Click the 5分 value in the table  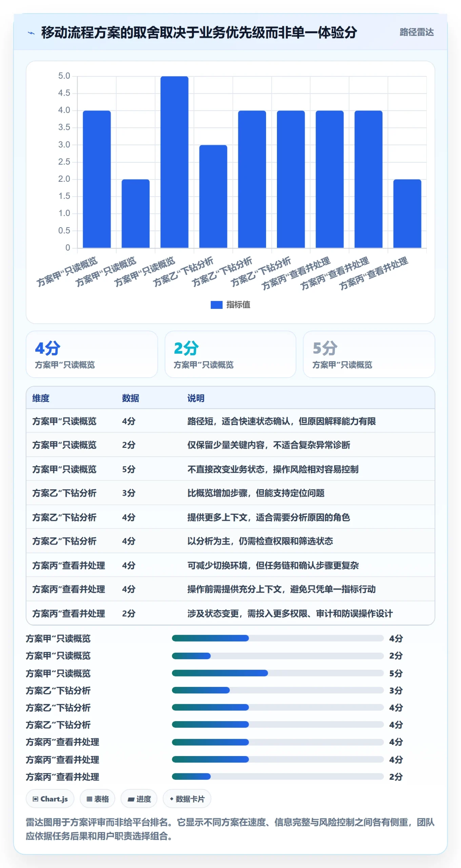point(129,469)
